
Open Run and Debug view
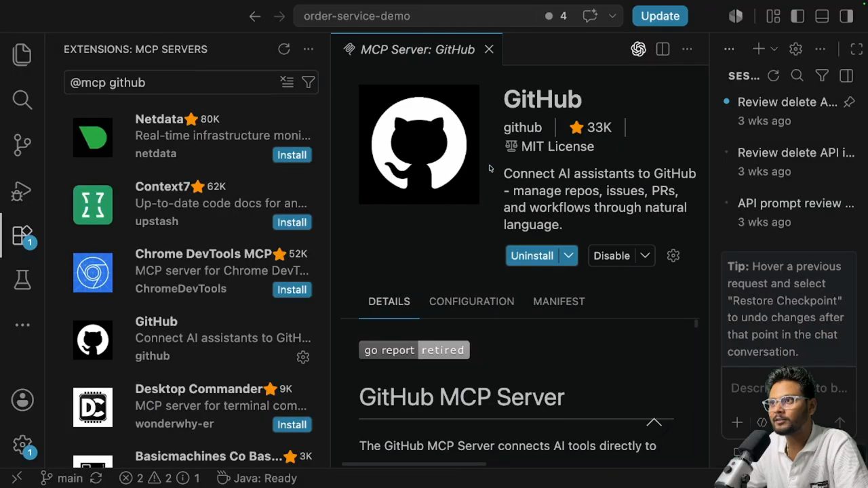tap(22, 191)
